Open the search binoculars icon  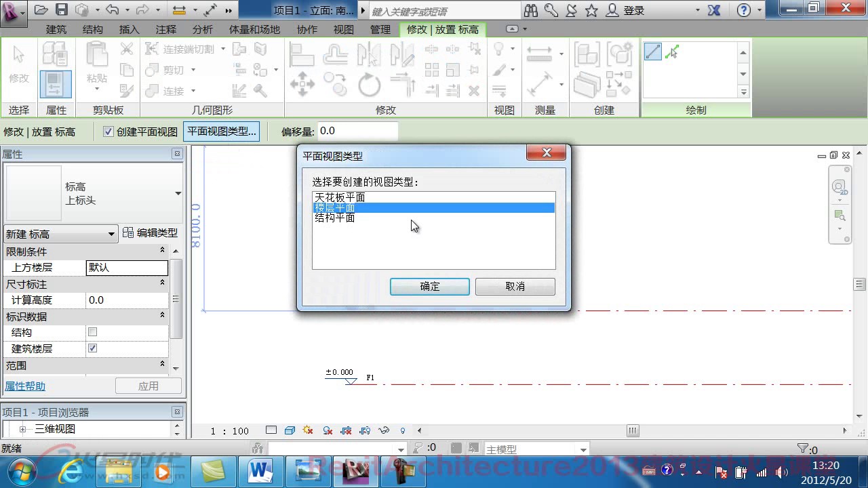(x=530, y=10)
